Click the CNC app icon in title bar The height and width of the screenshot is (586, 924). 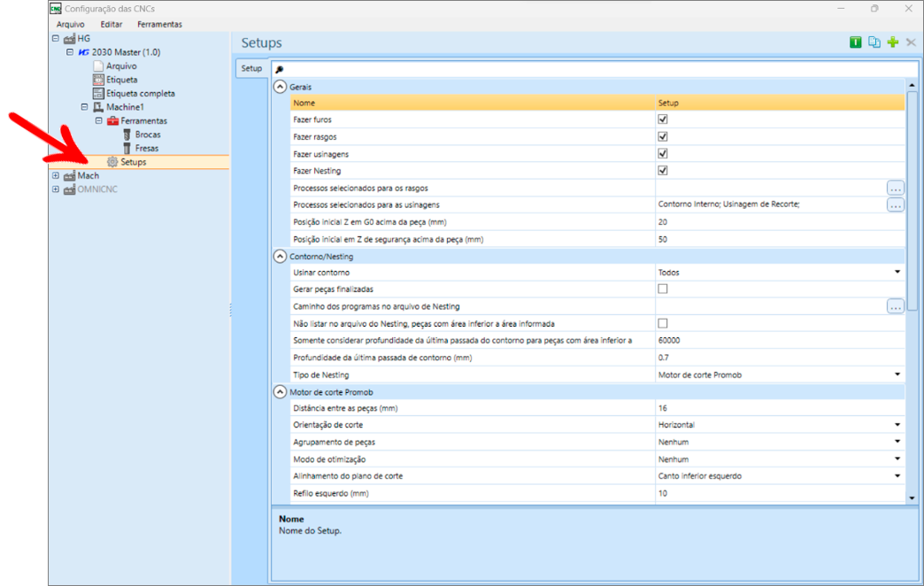pyautogui.click(x=56, y=9)
